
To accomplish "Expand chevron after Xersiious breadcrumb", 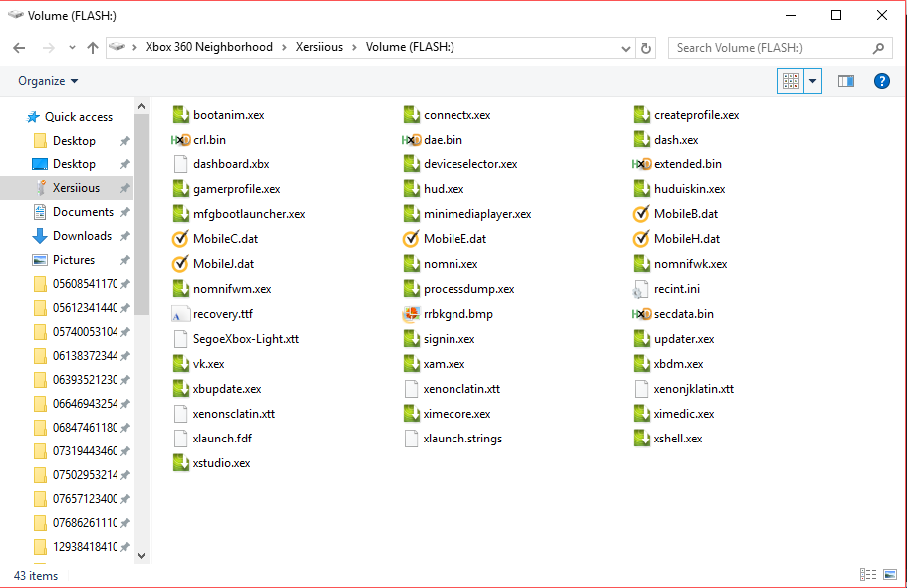I will tap(354, 48).
